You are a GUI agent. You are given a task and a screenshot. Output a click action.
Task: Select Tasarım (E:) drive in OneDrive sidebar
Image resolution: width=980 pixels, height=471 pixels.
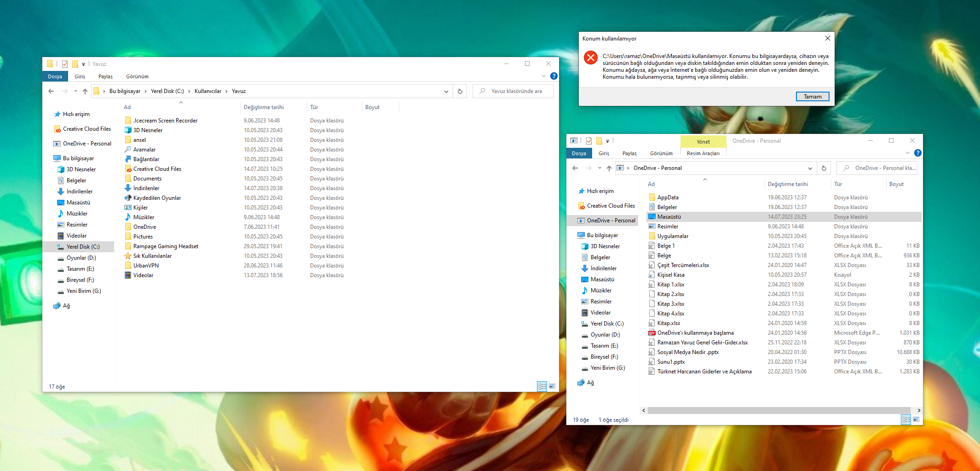[x=605, y=346]
